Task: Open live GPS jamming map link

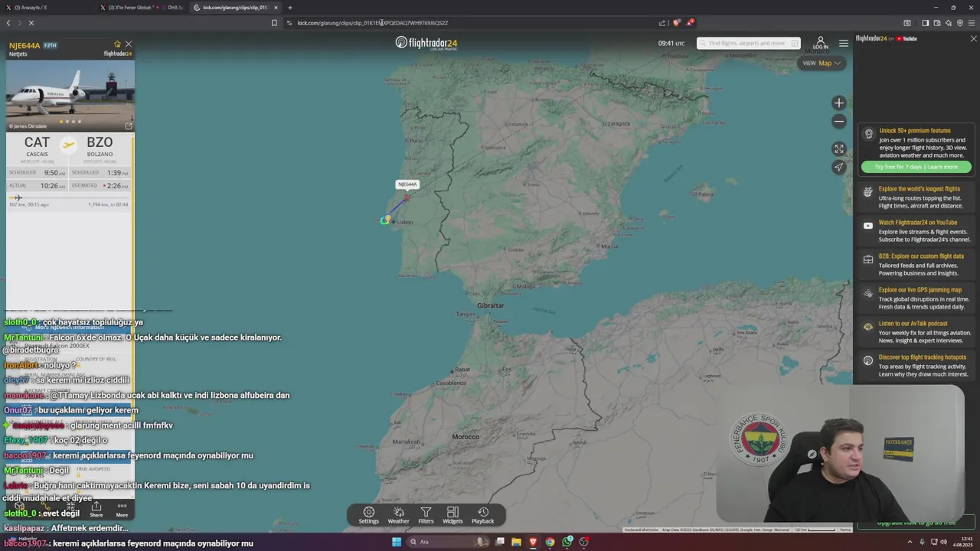Action: pyautogui.click(x=916, y=298)
